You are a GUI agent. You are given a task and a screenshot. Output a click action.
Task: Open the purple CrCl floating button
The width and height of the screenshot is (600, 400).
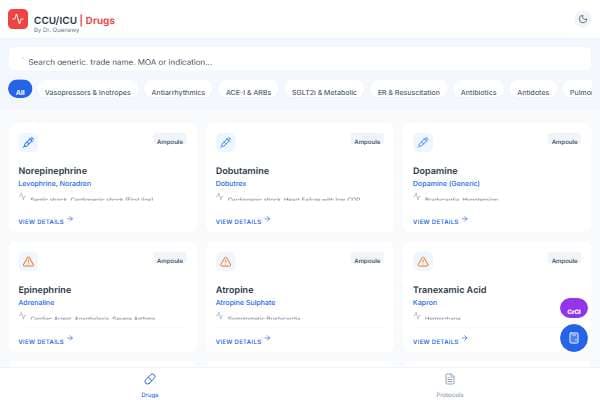573,311
